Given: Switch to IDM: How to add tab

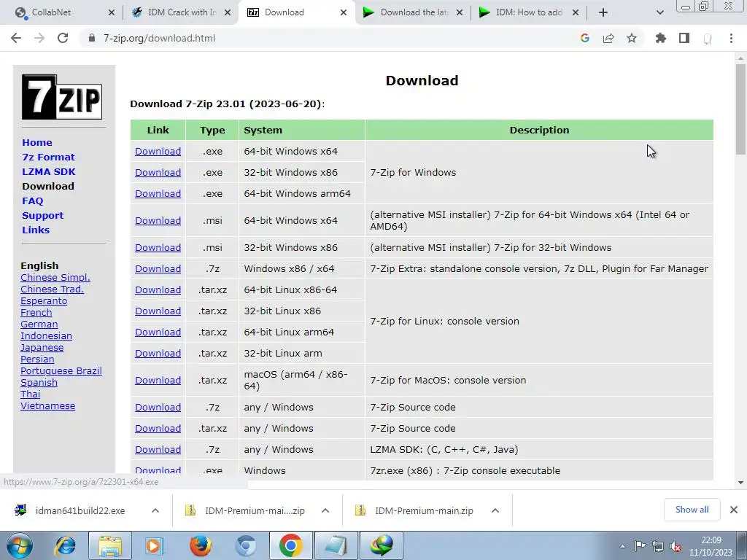Looking at the screenshot, I should coord(529,12).
